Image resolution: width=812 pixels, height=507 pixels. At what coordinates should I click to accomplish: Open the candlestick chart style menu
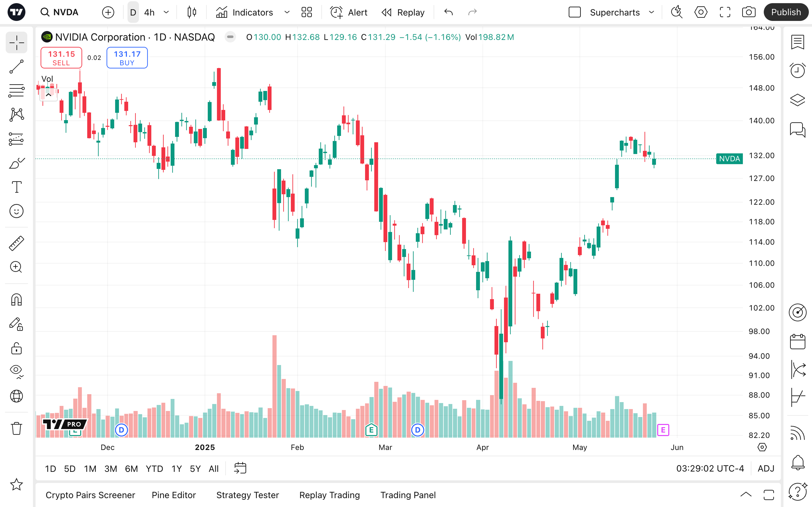(x=192, y=12)
